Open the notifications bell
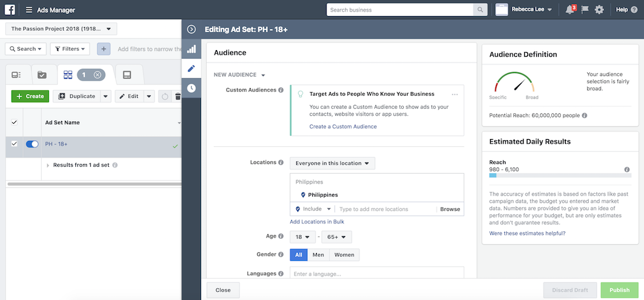The width and height of the screenshot is (644, 300). click(x=570, y=10)
